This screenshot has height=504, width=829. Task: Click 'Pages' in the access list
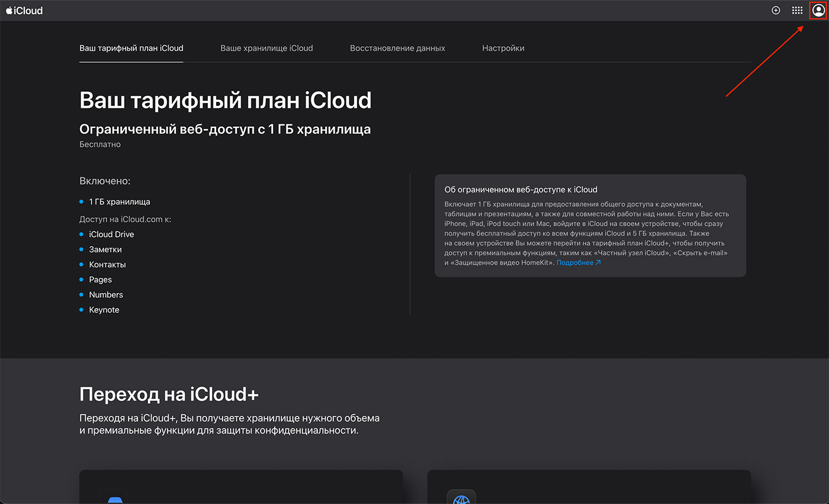pyautogui.click(x=100, y=280)
